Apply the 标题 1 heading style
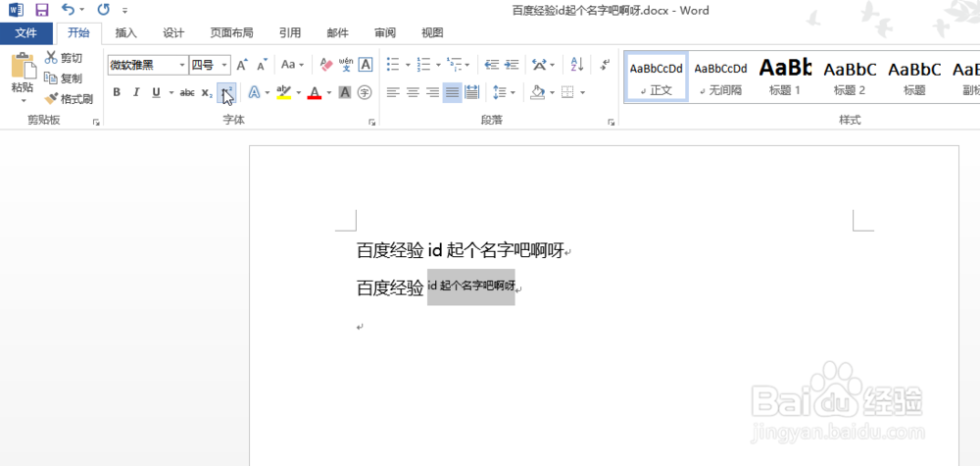The width and height of the screenshot is (980, 466). (785, 77)
